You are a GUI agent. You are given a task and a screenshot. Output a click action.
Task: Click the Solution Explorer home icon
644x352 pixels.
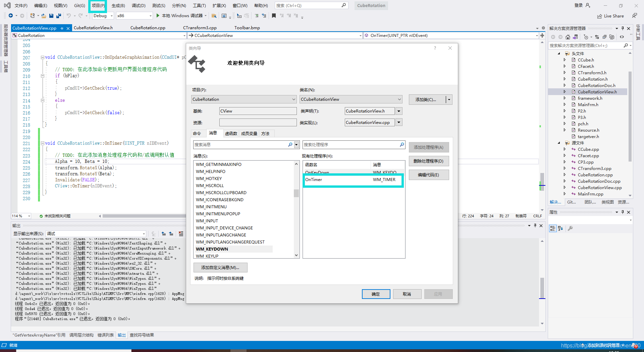tap(568, 37)
